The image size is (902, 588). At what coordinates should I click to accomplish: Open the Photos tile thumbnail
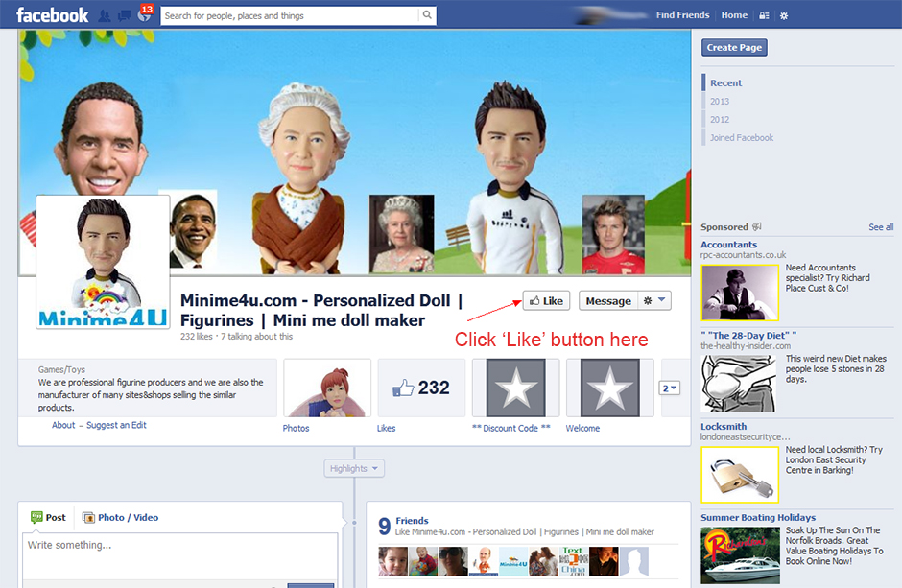pyautogui.click(x=327, y=388)
